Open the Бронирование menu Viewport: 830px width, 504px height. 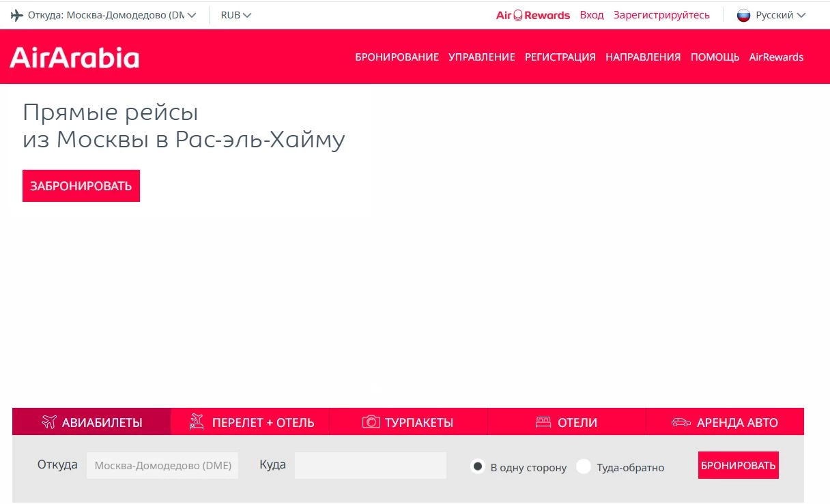pos(397,57)
